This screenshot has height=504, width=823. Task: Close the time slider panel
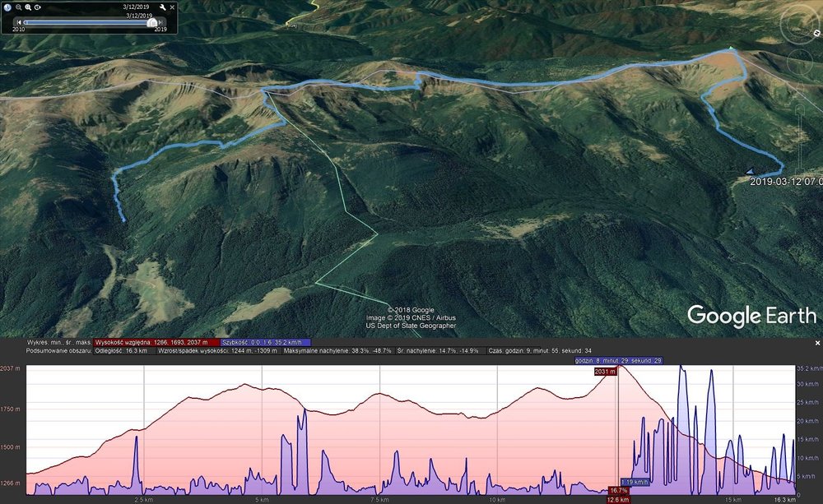click(x=172, y=7)
